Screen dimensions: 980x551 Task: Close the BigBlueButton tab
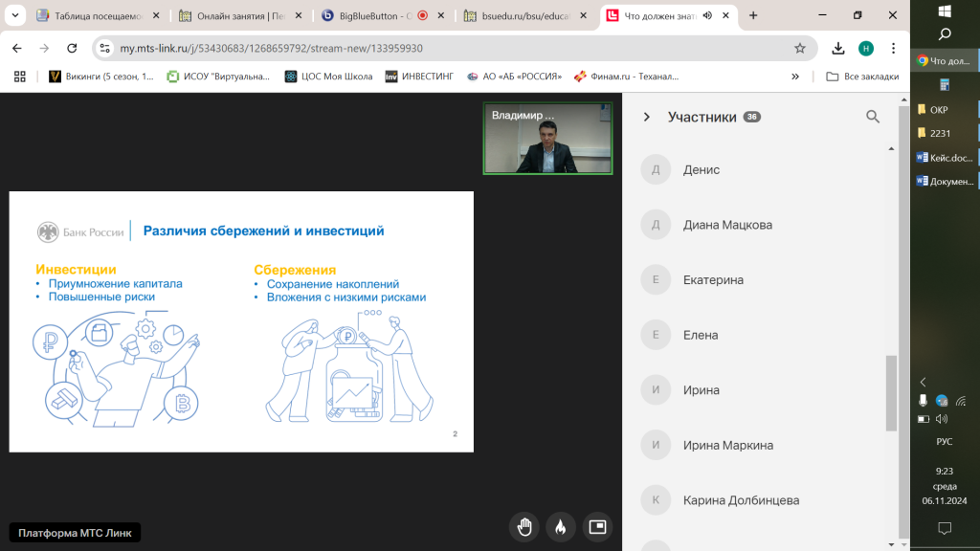click(x=440, y=15)
